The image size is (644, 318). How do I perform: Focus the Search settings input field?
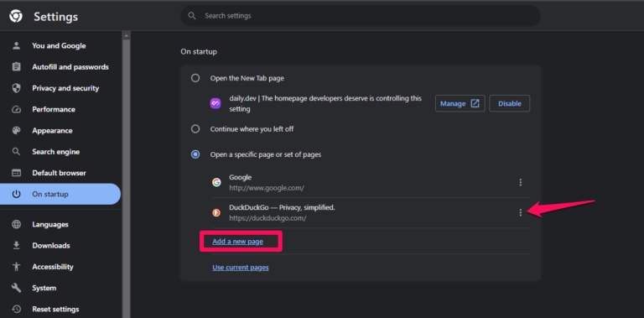tap(361, 16)
